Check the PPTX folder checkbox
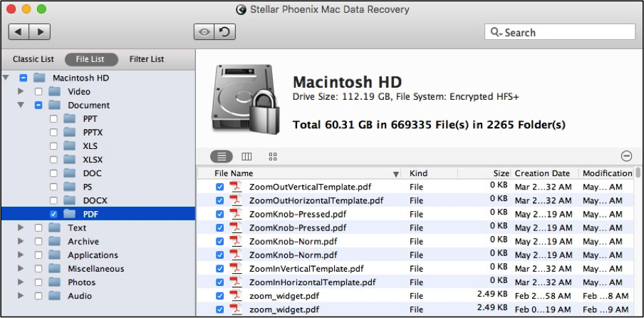The height and width of the screenshot is (318, 644). tap(53, 133)
